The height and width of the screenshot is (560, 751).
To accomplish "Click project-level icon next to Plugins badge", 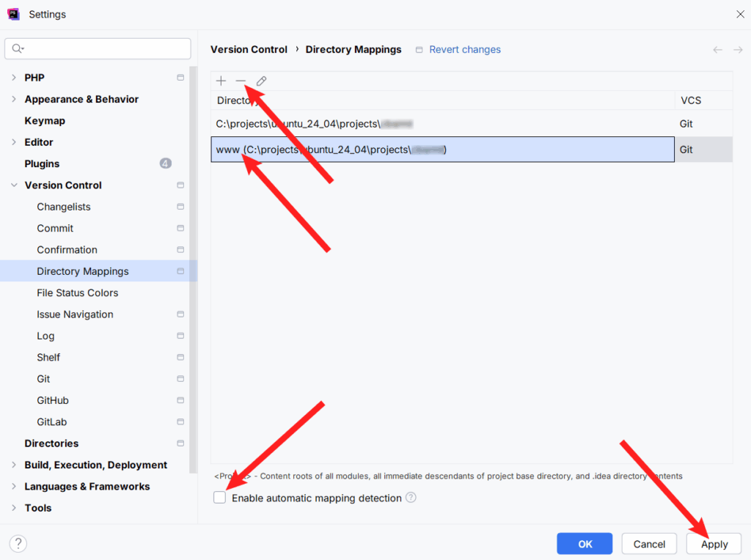I will tap(166, 163).
